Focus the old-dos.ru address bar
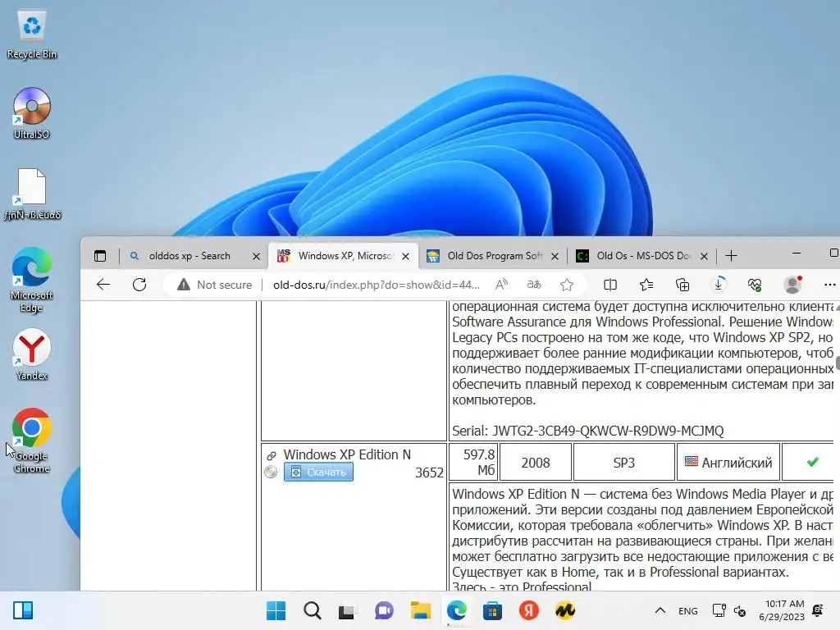The height and width of the screenshot is (630, 840). 376,285
